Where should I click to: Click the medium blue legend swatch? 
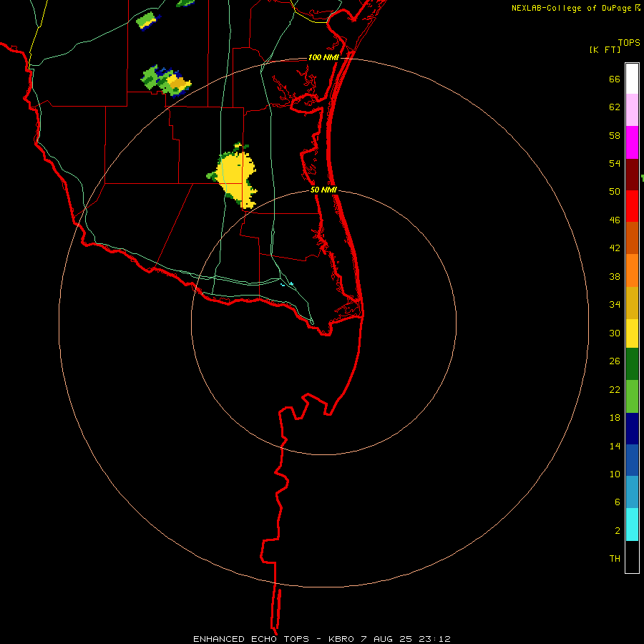tap(632, 460)
